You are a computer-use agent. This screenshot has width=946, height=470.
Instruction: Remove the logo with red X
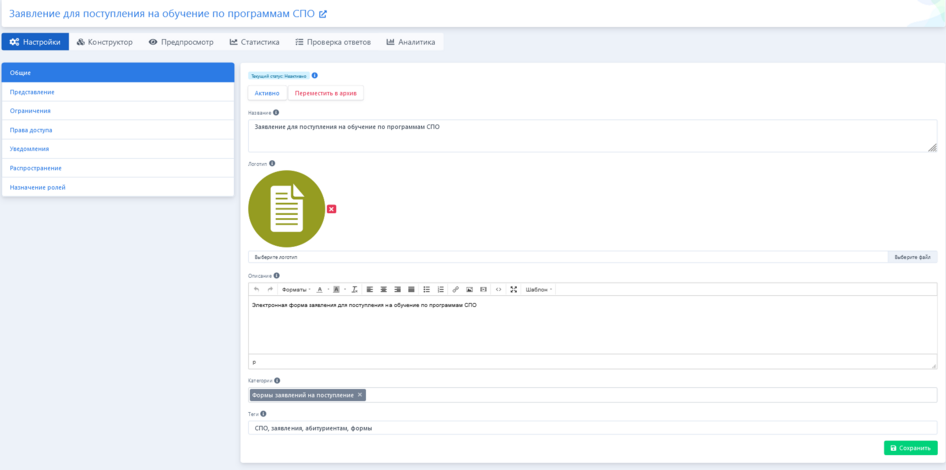[332, 209]
